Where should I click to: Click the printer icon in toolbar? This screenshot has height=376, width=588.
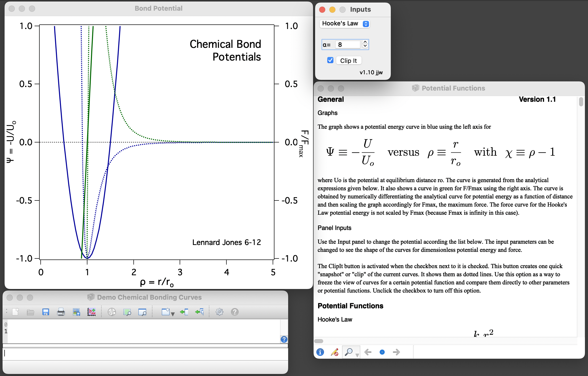pyautogui.click(x=61, y=312)
